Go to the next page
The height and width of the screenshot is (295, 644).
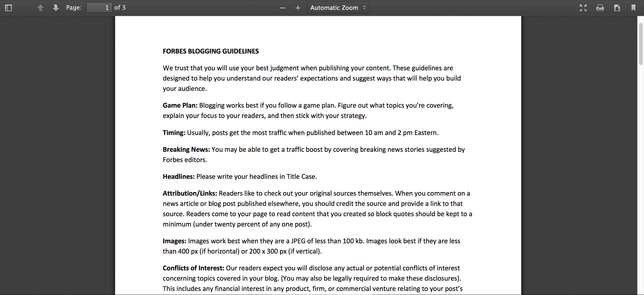pyautogui.click(x=56, y=8)
